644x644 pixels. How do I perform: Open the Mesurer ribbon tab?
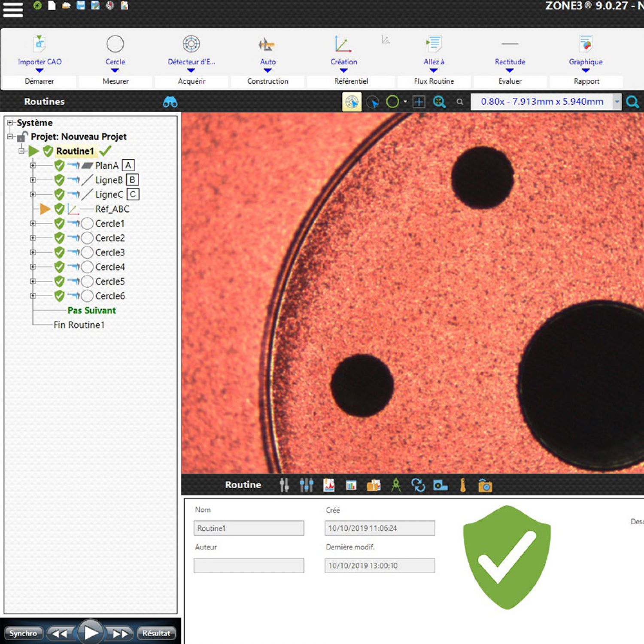tap(115, 81)
